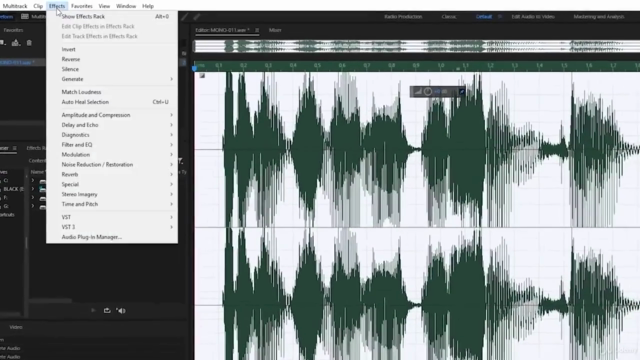The image size is (640, 360).
Task: Switch to Edit Audio to Video workspace
Action: click(533, 17)
